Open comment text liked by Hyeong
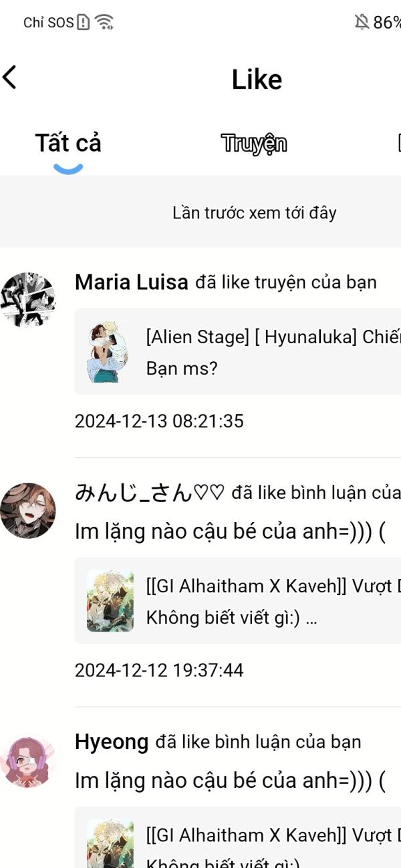The height and width of the screenshot is (868, 401). pos(230,781)
